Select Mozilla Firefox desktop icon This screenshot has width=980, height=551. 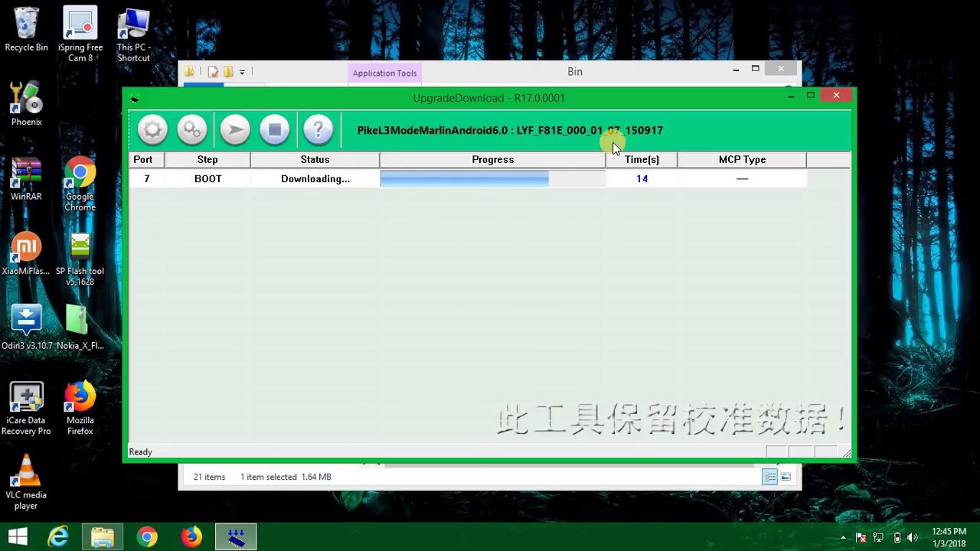point(80,409)
